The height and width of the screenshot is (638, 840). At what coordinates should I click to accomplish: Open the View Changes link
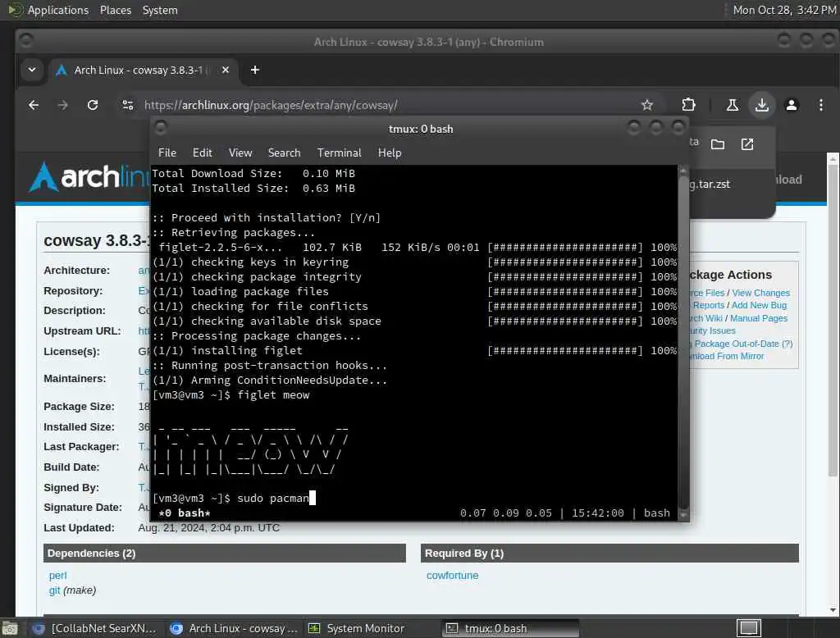(760, 293)
